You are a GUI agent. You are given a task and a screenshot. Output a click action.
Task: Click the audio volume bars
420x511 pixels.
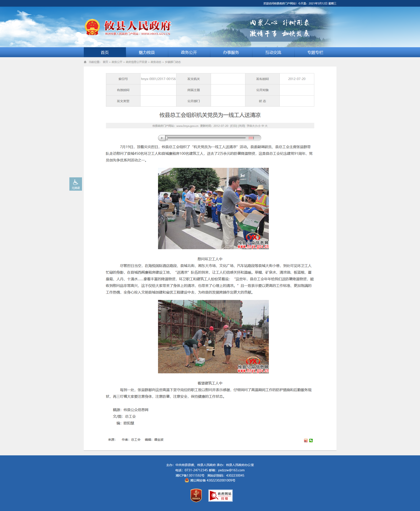251,138
